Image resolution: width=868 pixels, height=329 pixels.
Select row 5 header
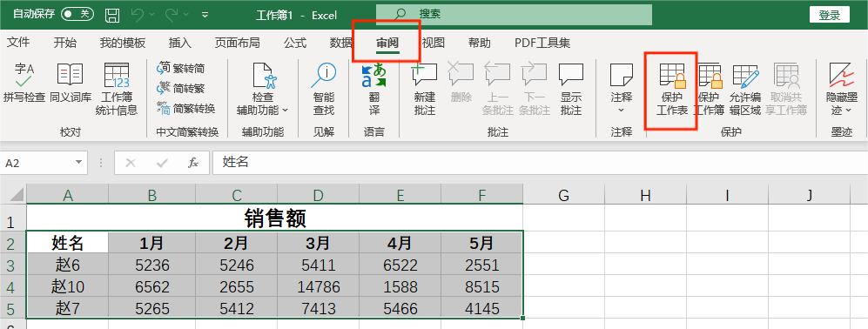point(13,308)
